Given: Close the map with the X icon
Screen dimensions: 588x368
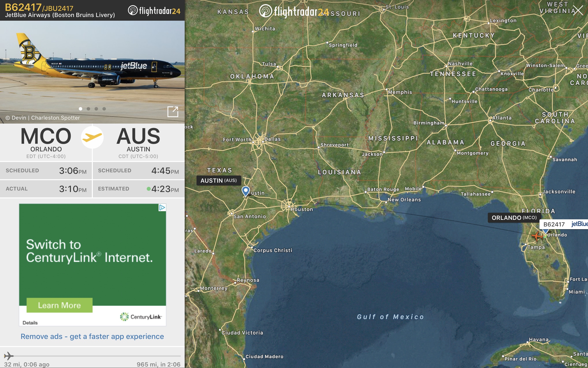Looking at the screenshot, I should tap(578, 11).
